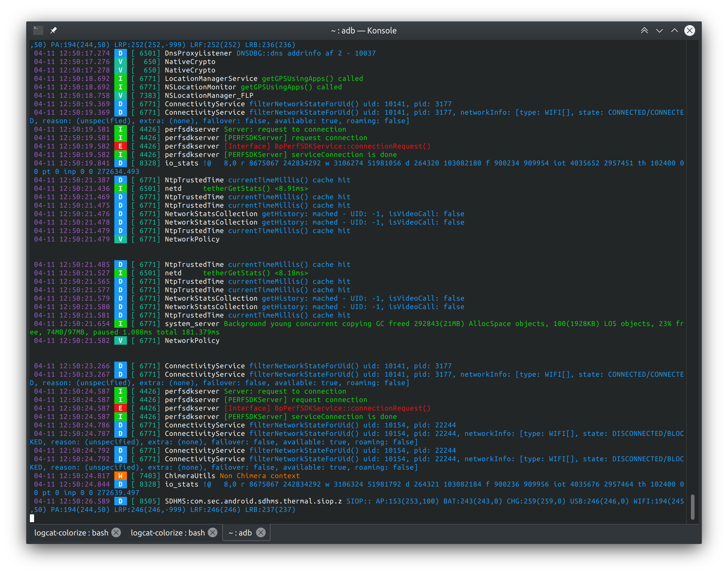728x575 pixels.
Task: Click the terminal scrollbar handle
Action: [x=692, y=507]
